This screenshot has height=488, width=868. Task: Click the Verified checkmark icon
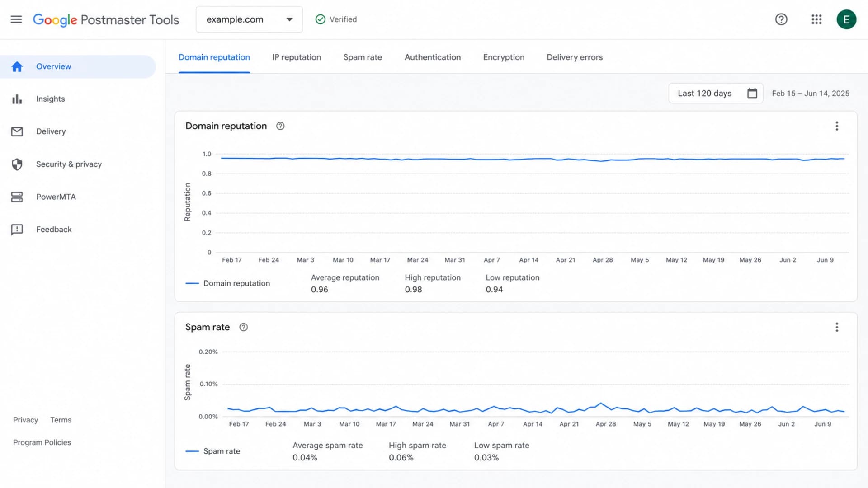point(320,19)
